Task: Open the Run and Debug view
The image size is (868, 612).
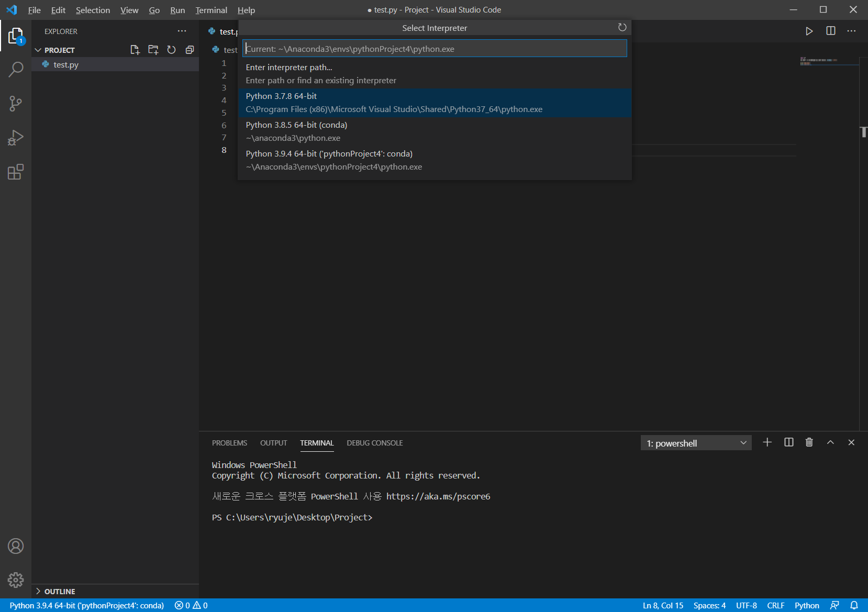Action: (x=16, y=138)
